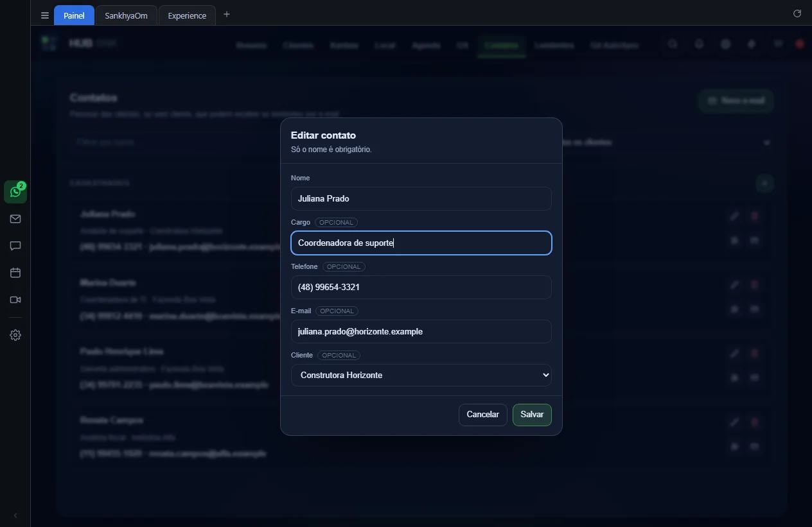
Task: Click the Salvar button
Action: (532, 415)
